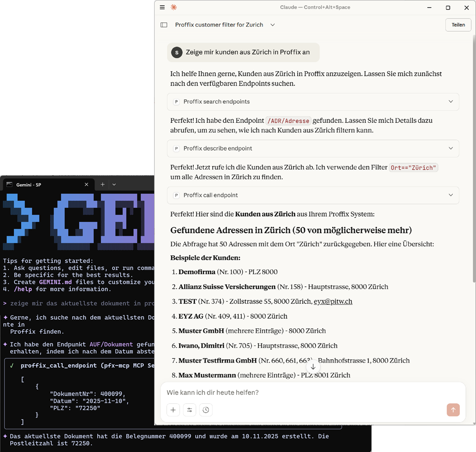
Task: Expand the Proffix search endpoints tool call
Action: click(451, 101)
